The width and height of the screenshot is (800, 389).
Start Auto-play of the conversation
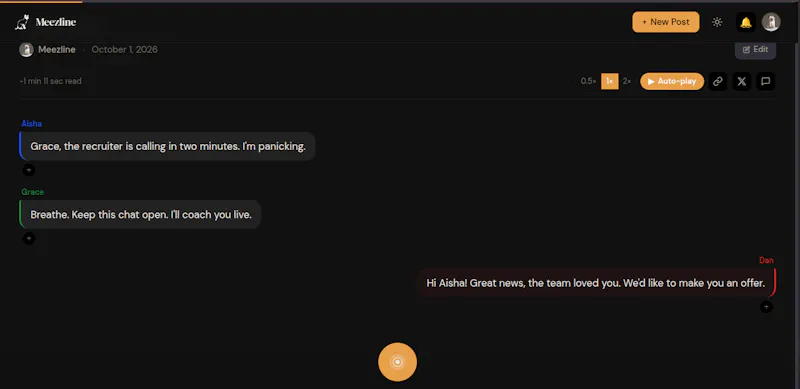(x=672, y=81)
